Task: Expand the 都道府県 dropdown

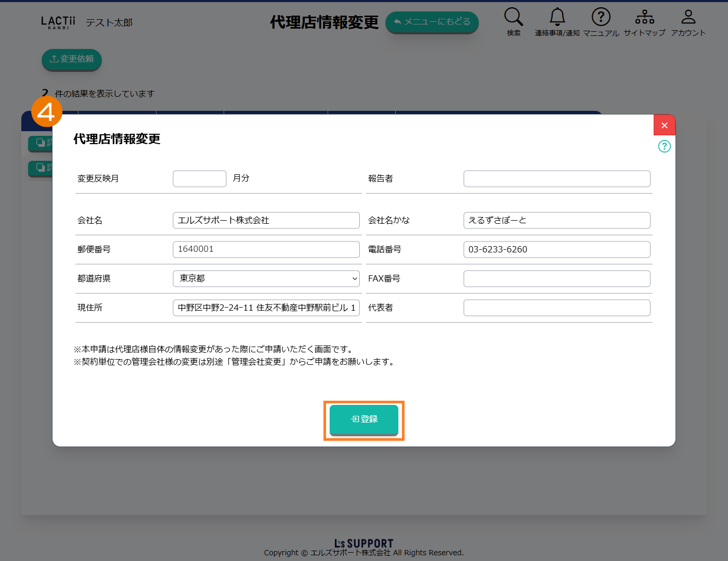Action: coord(266,278)
